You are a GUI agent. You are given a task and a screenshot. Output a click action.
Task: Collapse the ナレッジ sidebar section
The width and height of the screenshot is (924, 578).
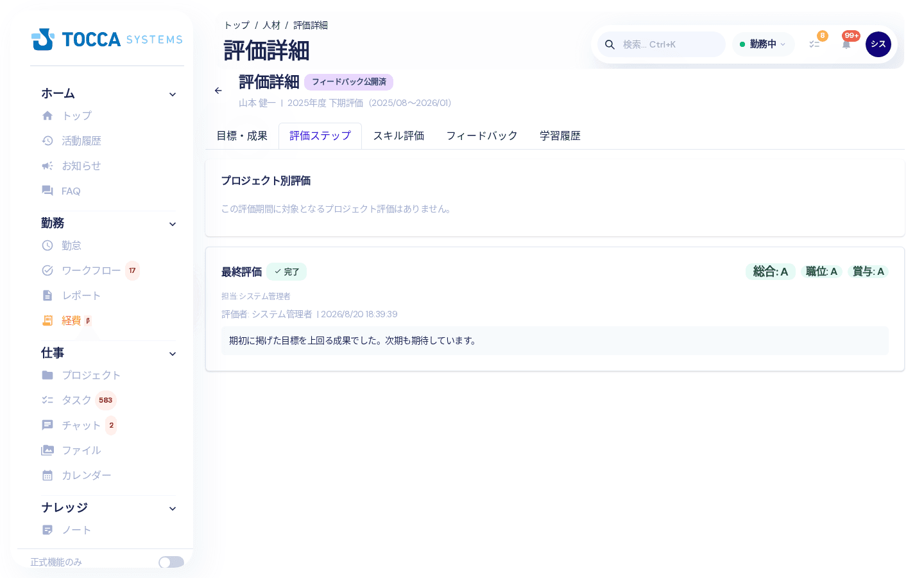pyautogui.click(x=173, y=509)
